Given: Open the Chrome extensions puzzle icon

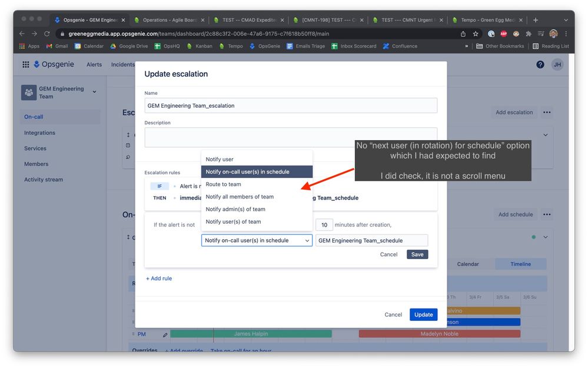Looking at the screenshot, I should point(529,34).
